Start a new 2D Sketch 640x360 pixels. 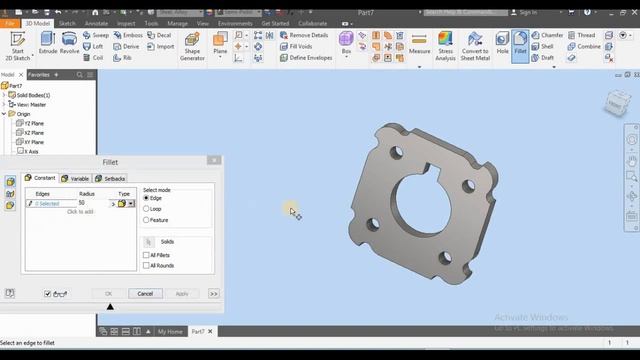pyautogui.click(x=18, y=47)
